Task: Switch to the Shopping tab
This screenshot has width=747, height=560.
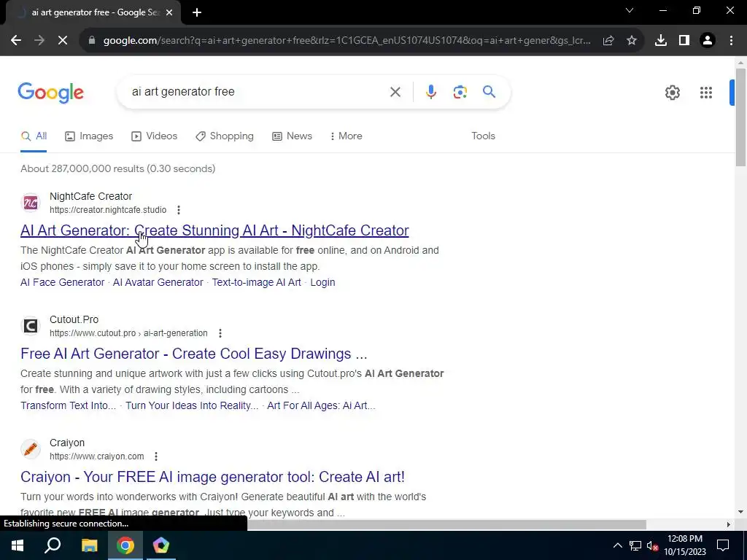Action: 225,136
